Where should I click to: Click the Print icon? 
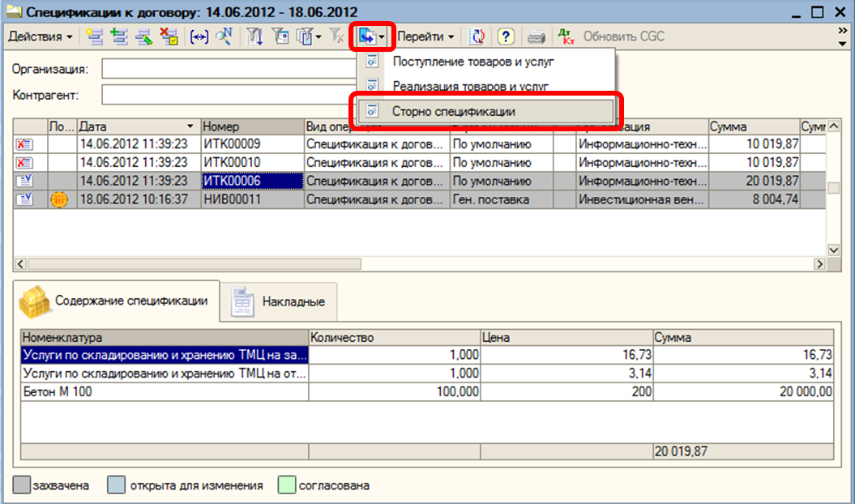pyautogui.click(x=537, y=37)
